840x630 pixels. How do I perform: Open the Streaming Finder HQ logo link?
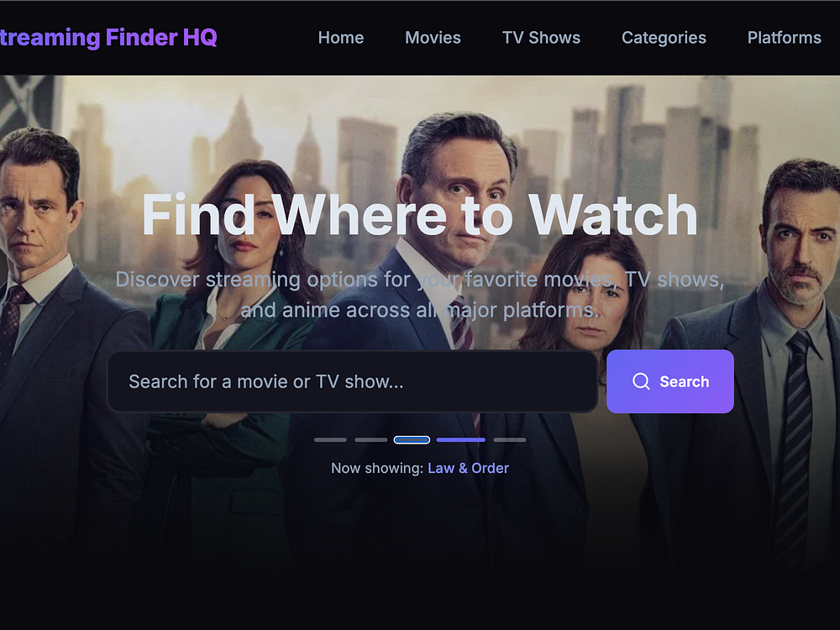108,38
